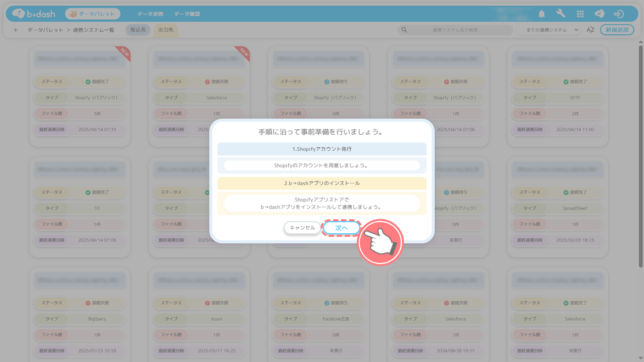Click the Shopifyのアカウントを用意しましょう text
This screenshot has width=644, height=362.
pos(322,165)
